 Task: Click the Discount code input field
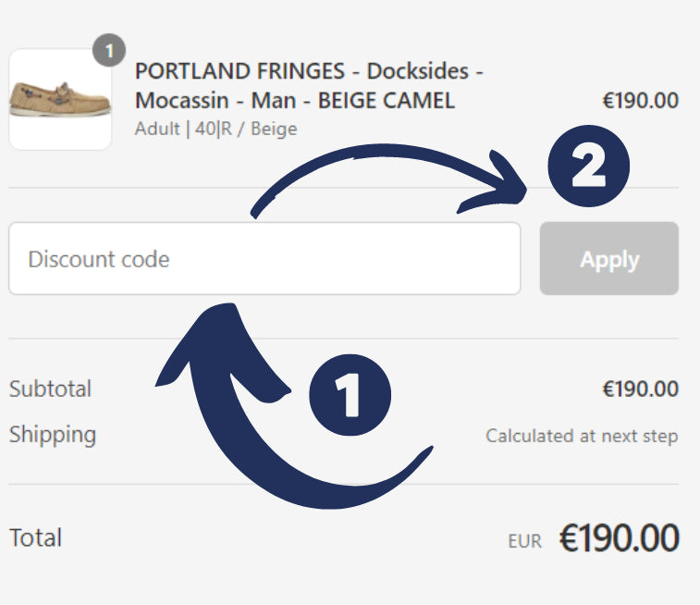point(264,259)
